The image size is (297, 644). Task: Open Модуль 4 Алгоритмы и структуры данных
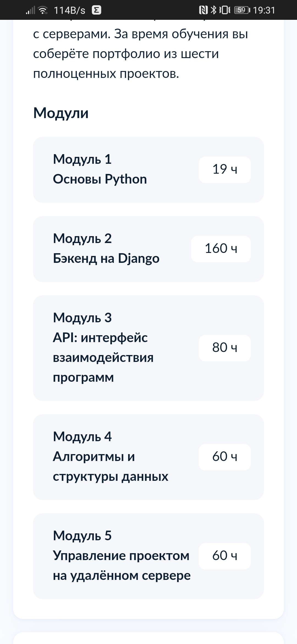point(110,457)
